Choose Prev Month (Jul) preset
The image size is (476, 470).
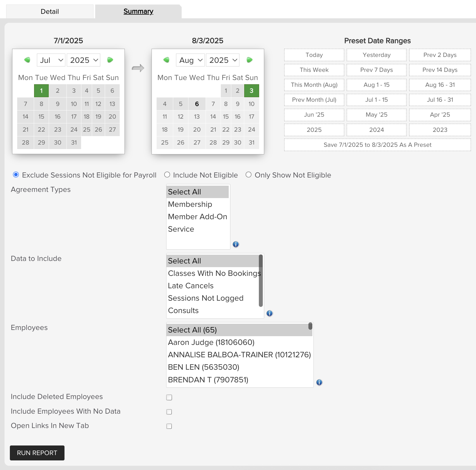coord(314,100)
